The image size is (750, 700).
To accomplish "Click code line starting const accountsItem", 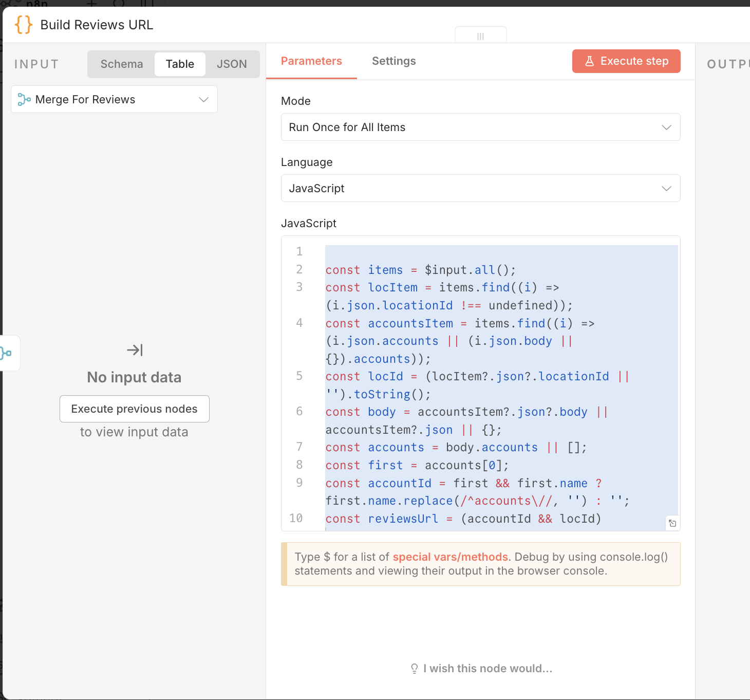I will point(460,341).
